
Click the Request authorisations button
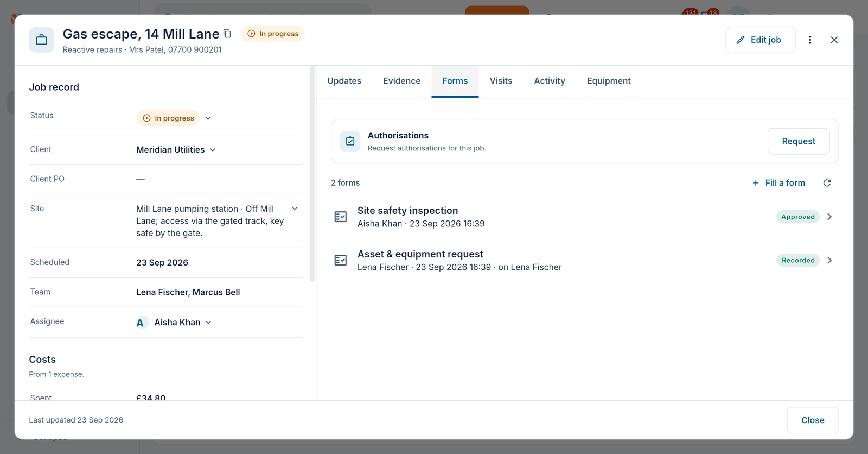tap(799, 141)
